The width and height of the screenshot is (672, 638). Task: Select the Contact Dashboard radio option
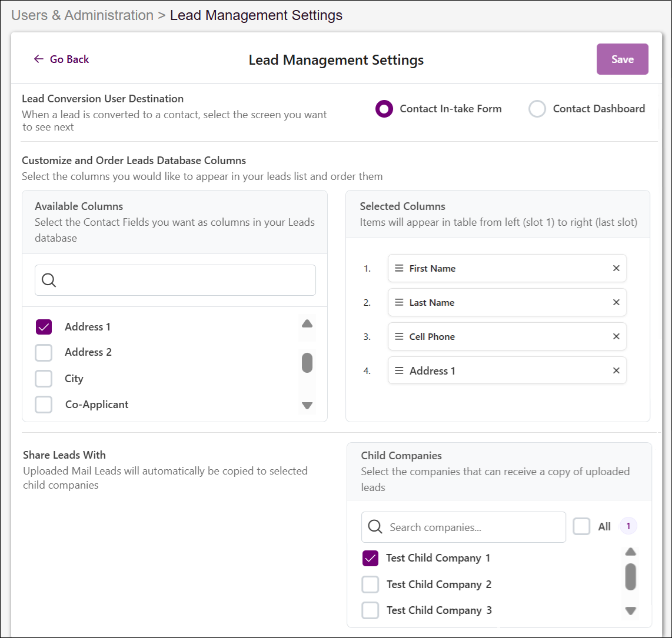[x=537, y=109]
